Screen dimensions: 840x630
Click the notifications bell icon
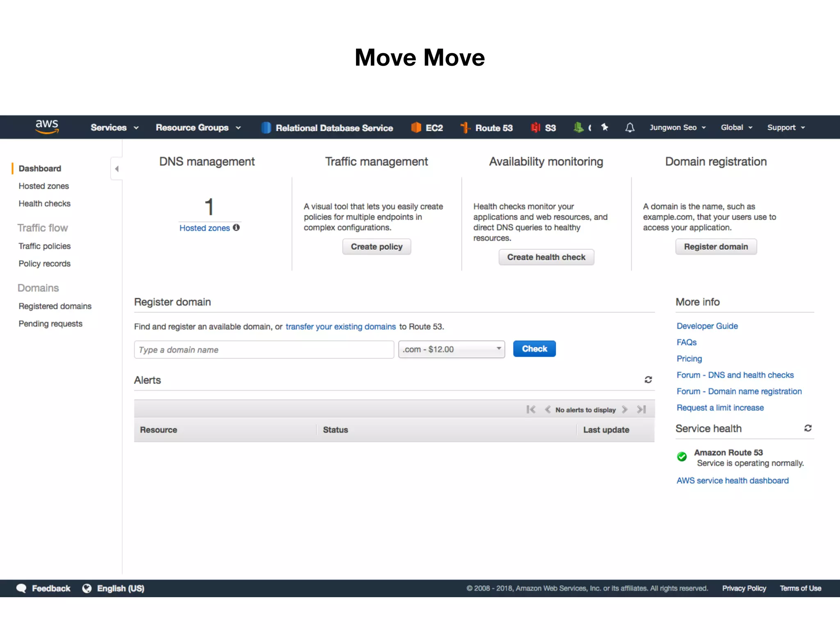pos(630,128)
